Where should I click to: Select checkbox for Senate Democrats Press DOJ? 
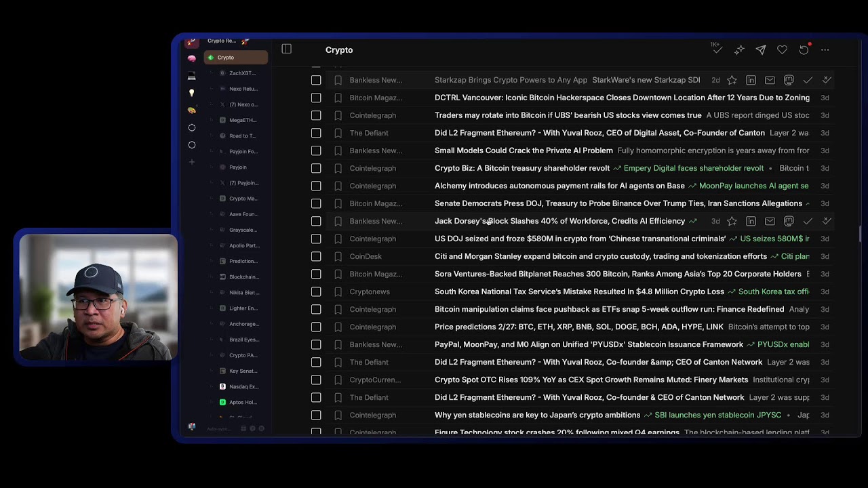click(316, 203)
